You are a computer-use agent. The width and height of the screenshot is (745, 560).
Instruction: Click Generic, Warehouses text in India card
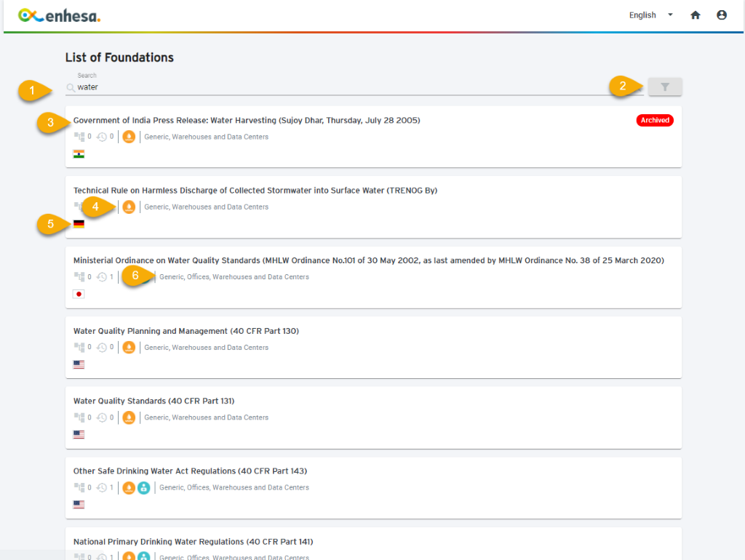click(206, 137)
